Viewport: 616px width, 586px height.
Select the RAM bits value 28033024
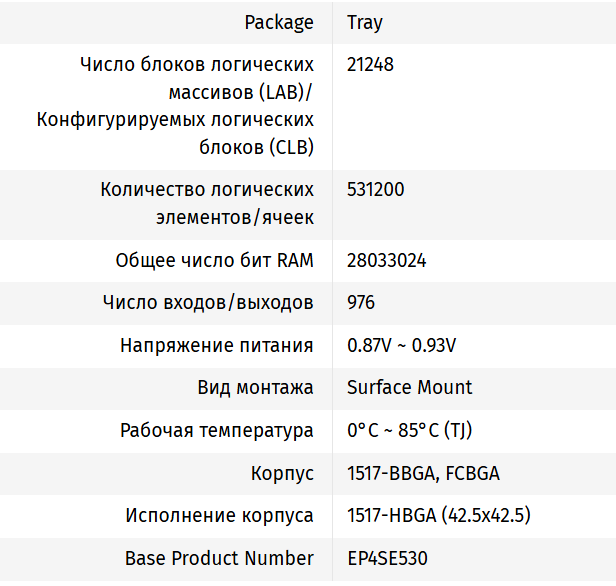(x=387, y=261)
